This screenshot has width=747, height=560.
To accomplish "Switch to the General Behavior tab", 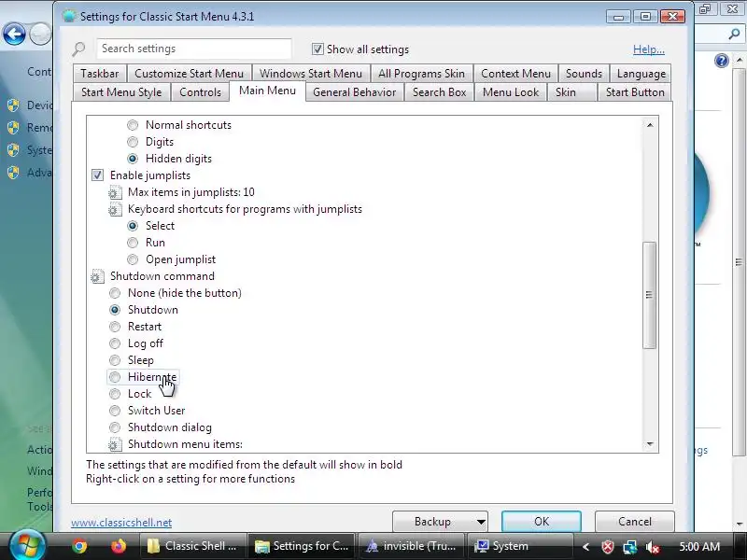I will pyautogui.click(x=355, y=92).
